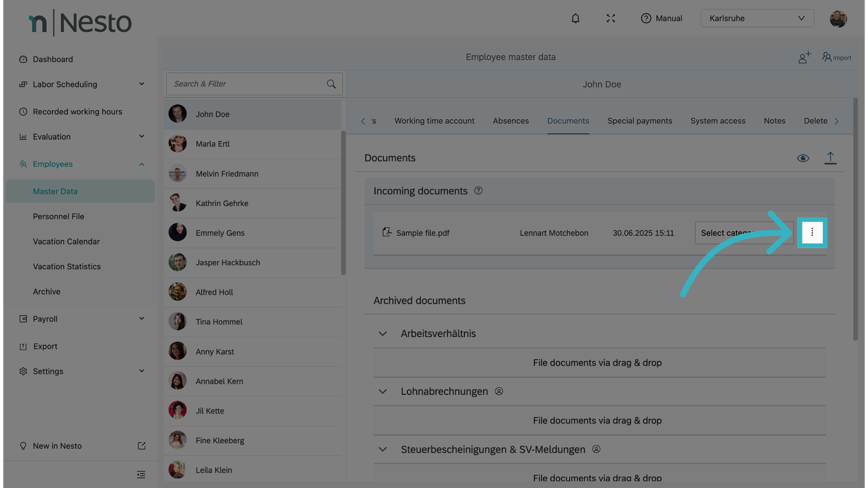Viewport: 868px width, 488px height.
Task: Click the add employee icon
Action: 804,57
